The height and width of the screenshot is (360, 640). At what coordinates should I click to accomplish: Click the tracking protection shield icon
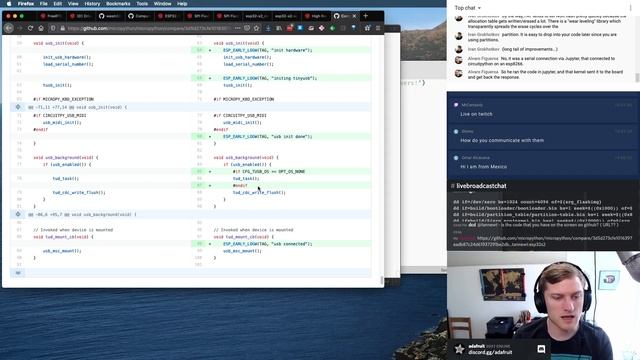point(53,28)
